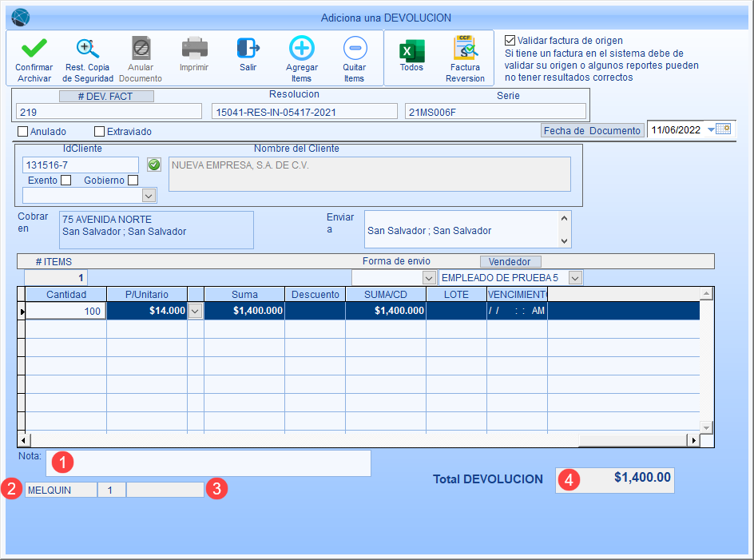Image resolution: width=754 pixels, height=560 pixels.
Task: Click the Nombre del Cliente field
Action: [x=370, y=173]
